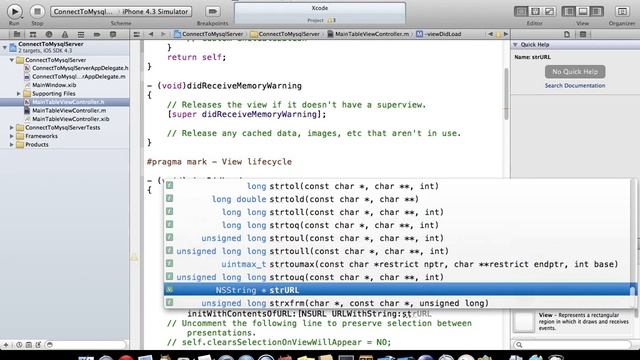
Task: Click the No Quick Help button
Action: point(575,72)
